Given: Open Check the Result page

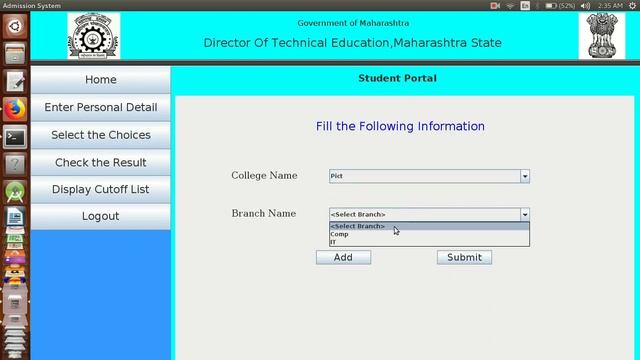Looking at the screenshot, I should click(101, 162).
